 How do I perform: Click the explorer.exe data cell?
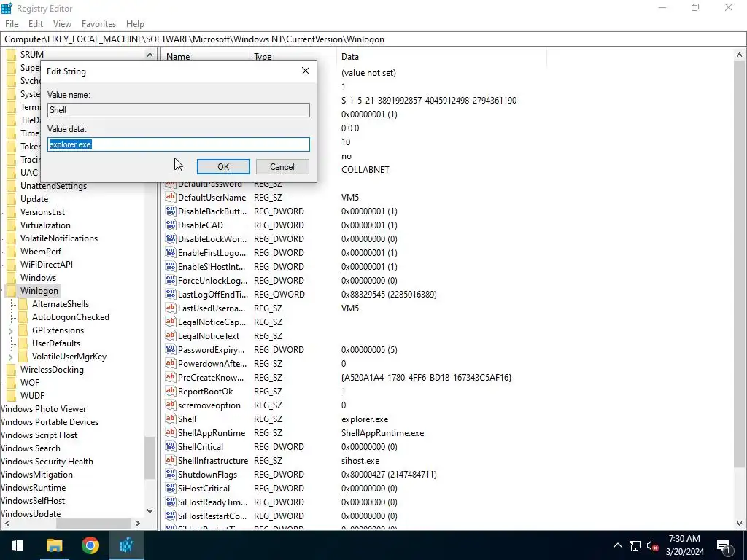pyautogui.click(x=365, y=419)
